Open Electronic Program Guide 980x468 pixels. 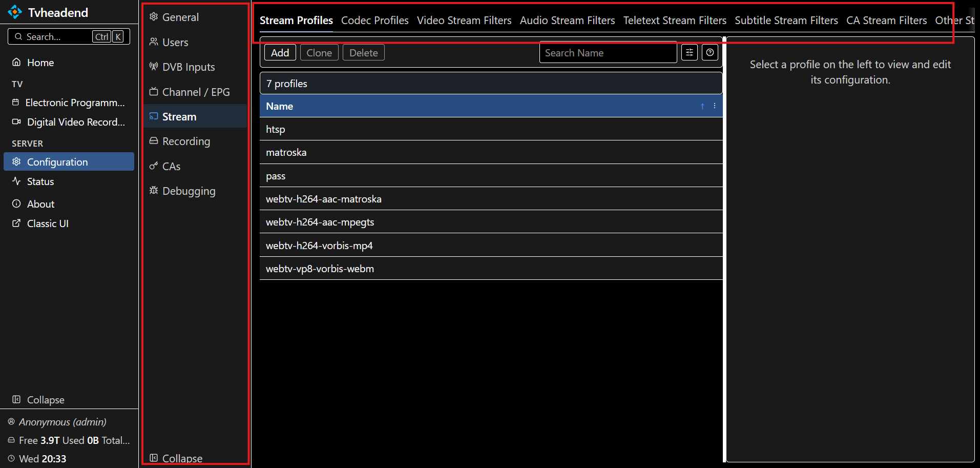coord(69,103)
